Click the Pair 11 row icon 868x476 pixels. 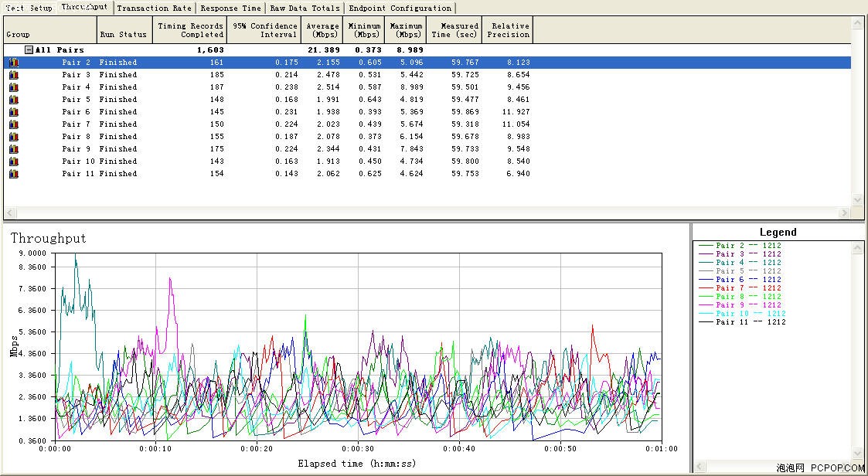coord(14,173)
